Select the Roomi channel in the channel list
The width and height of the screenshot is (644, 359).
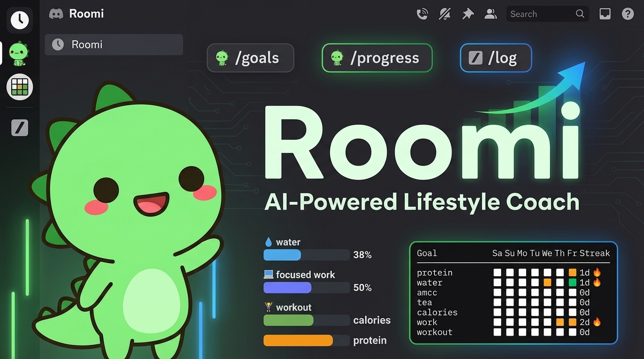[114, 44]
